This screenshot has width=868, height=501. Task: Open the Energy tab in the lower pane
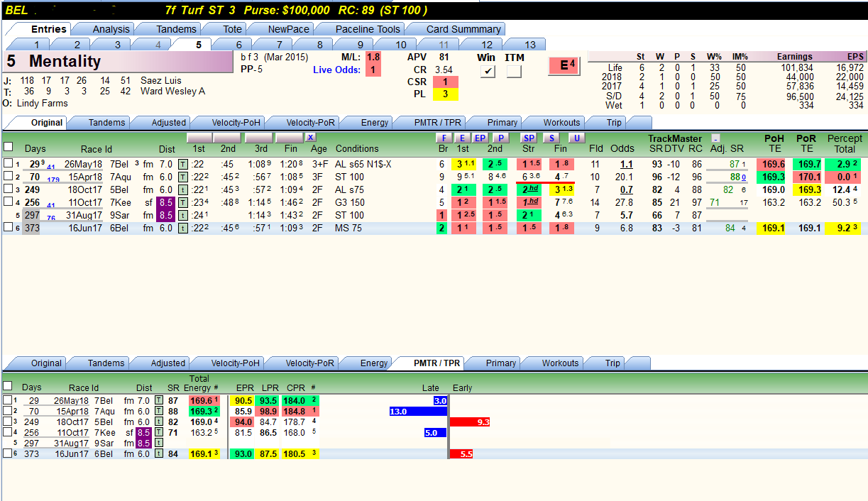pyautogui.click(x=374, y=363)
